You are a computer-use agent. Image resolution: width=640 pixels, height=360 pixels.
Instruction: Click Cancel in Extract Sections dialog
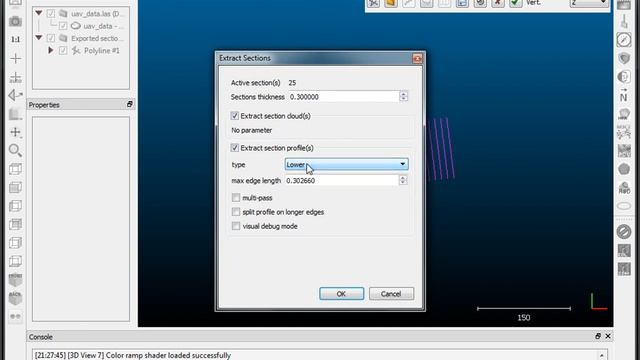coord(391,294)
